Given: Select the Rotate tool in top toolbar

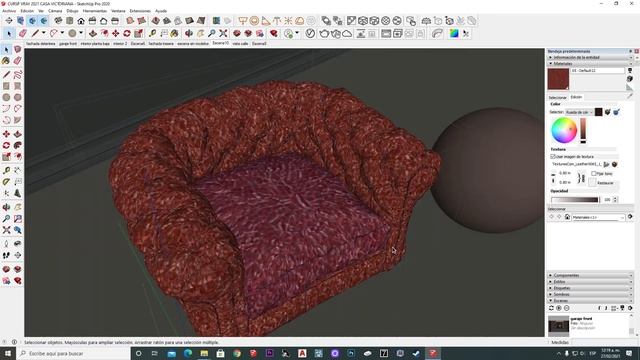Looking at the screenshot, I should (x=127, y=33).
